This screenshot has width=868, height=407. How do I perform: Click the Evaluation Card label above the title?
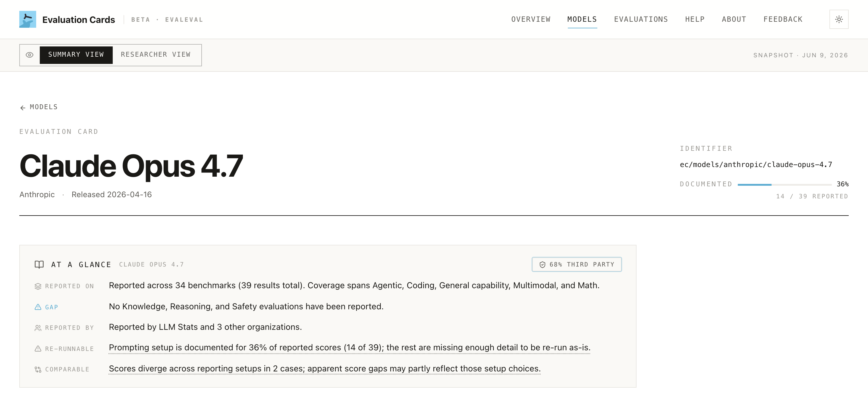[x=59, y=132]
